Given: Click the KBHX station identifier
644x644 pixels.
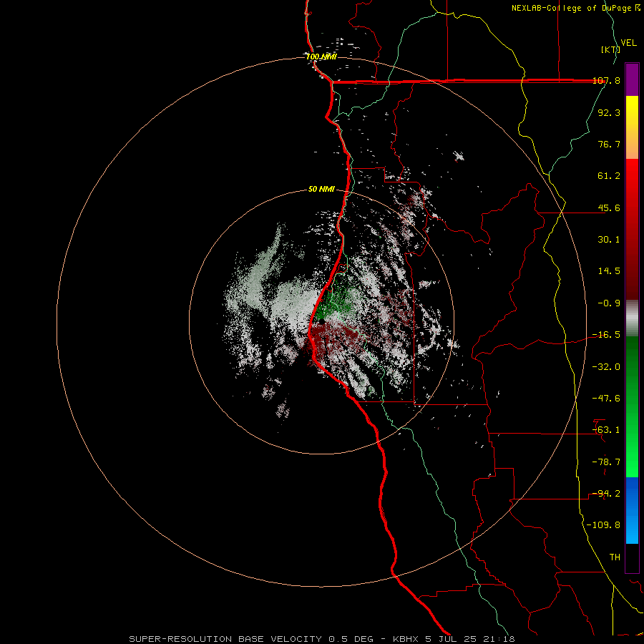Looking at the screenshot, I should (x=406, y=639).
